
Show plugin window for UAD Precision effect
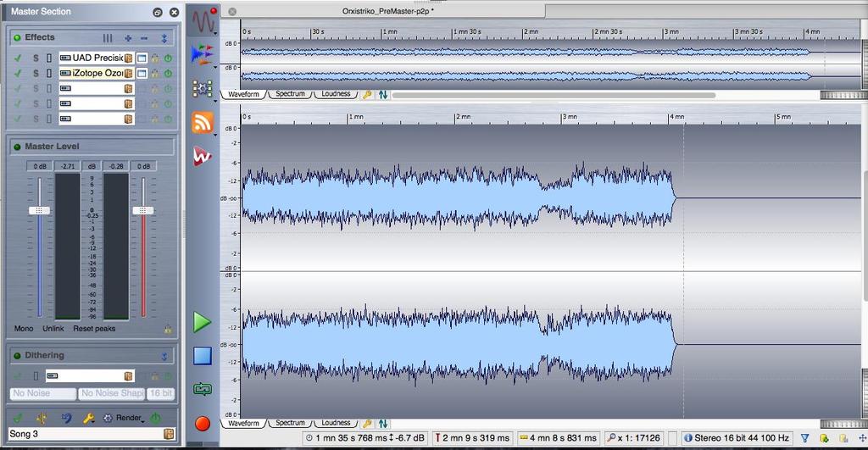coord(142,58)
